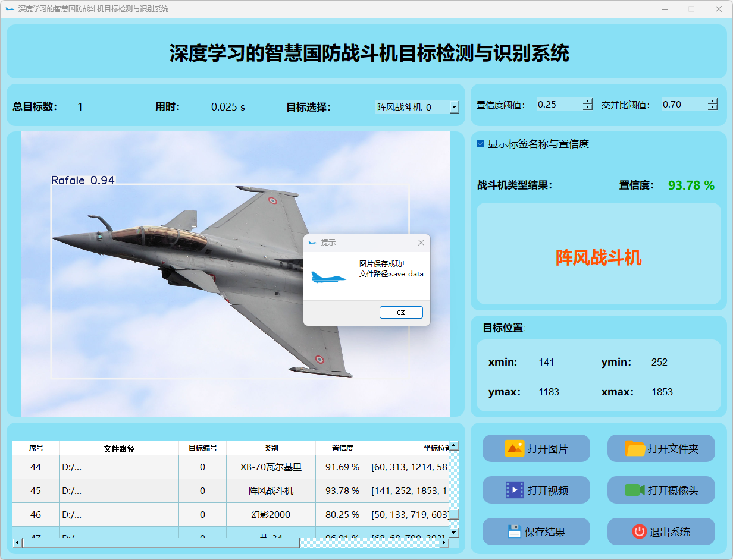The height and width of the screenshot is (560, 733).
Task: Click the table's horizontal scrollbar track
Action: [x=369, y=543]
